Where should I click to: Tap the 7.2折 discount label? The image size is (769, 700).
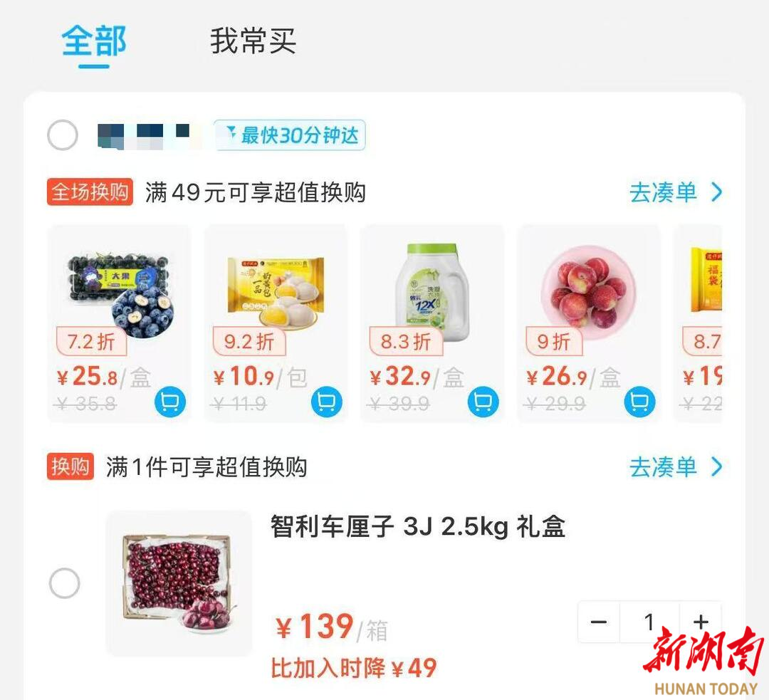tap(91, 341)
